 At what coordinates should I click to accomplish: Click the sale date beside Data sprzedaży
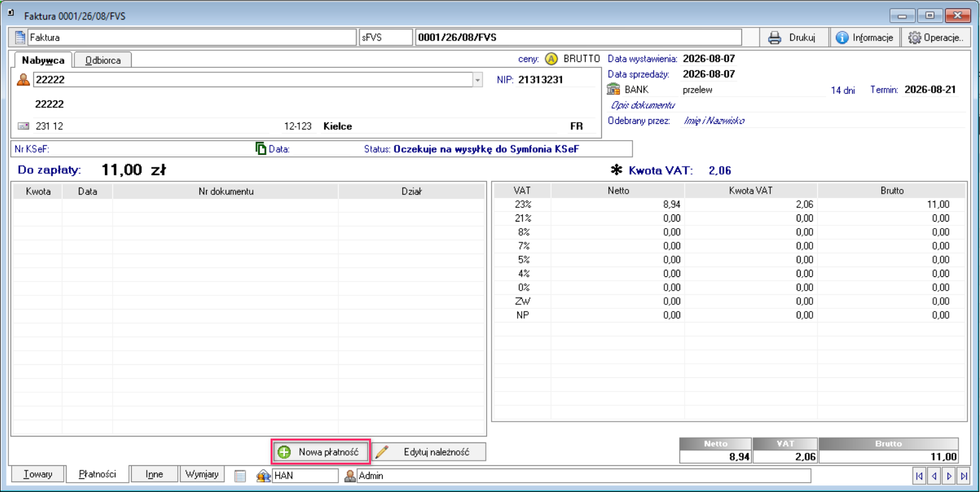(x=709, y=74)
